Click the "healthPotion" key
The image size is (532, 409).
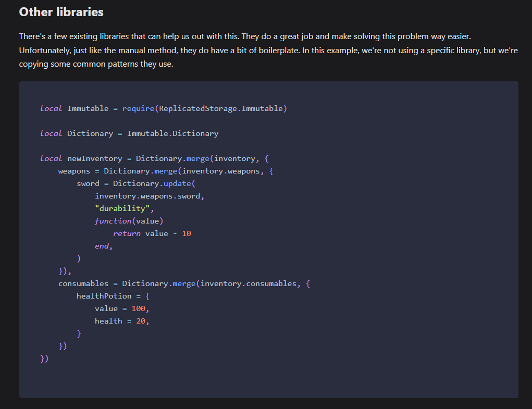click(104, 296)
